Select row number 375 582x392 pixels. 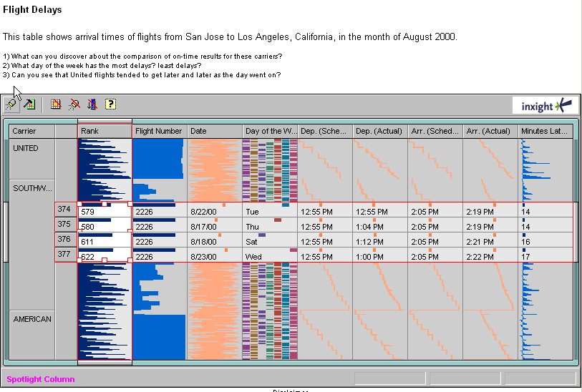click(x=64, y=224)
